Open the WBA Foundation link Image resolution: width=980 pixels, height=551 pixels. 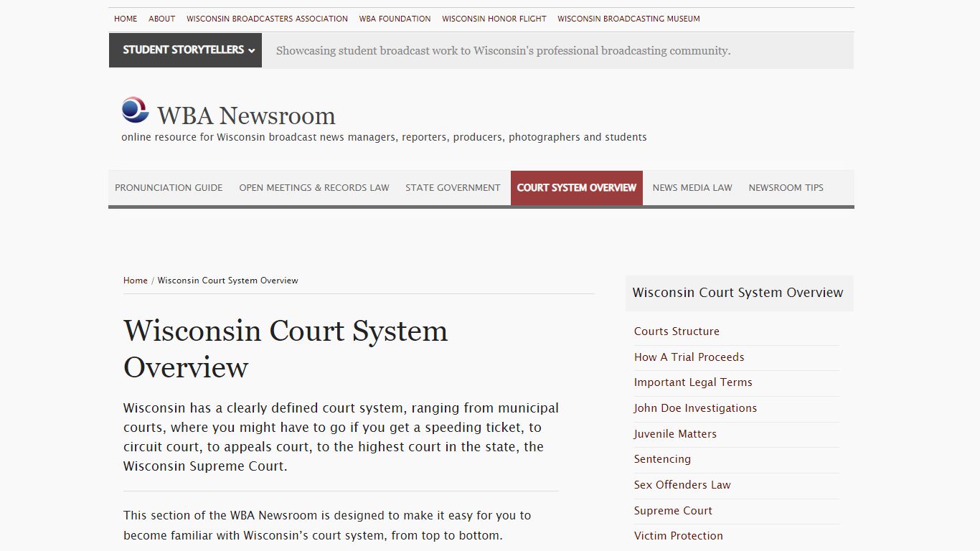pyautogui.click(x=395, y=19)
